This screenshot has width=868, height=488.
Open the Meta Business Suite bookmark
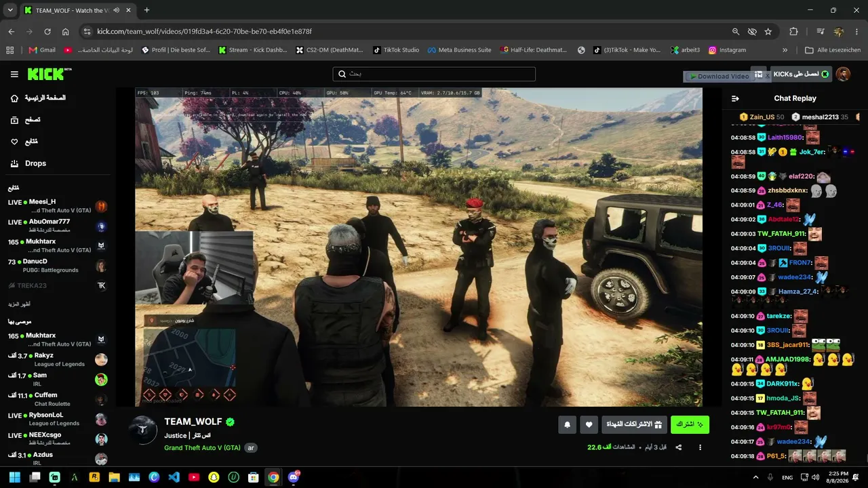(459, 49)
